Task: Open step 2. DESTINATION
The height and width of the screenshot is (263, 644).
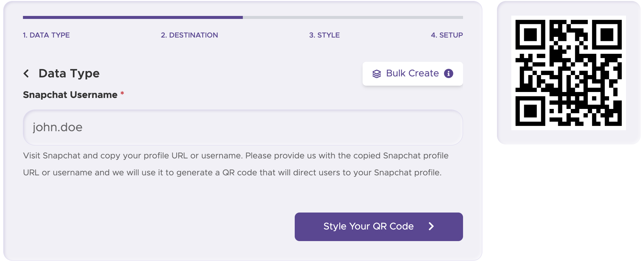Action: [x=190, y=35]
